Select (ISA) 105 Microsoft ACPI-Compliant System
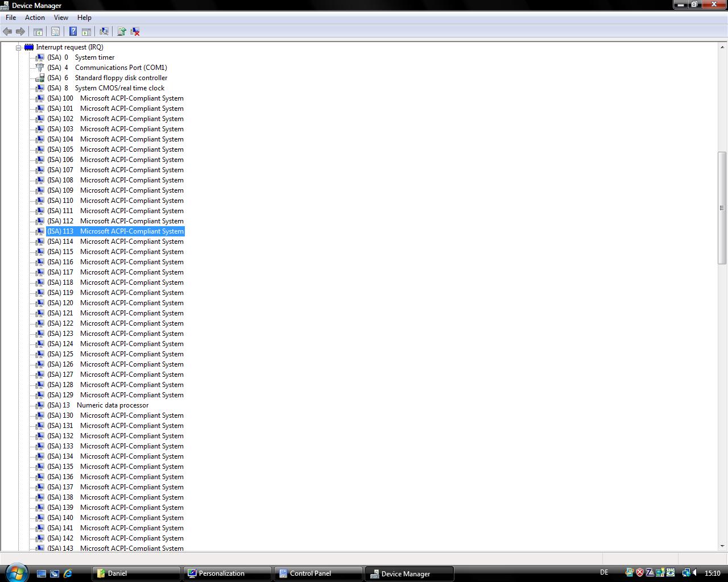This screenshot has width=728, height=582. click(x=115, y=149)
